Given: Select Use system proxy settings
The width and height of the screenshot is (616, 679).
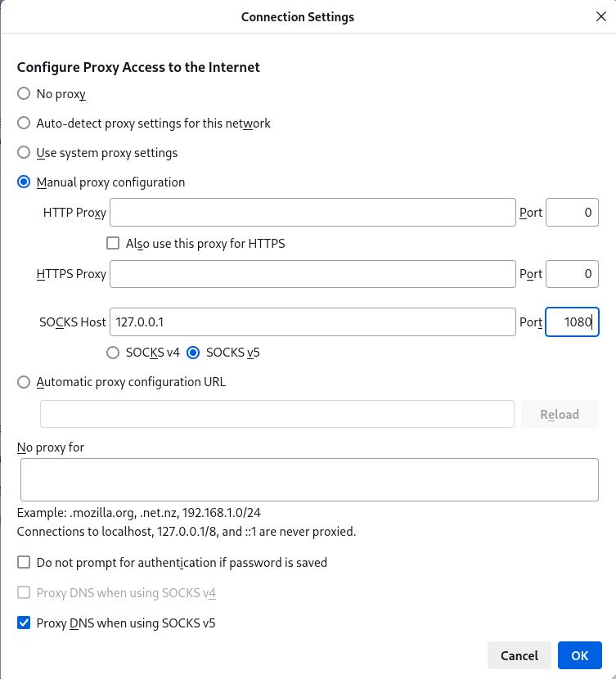Looking at the screenshot, I should (24, 153).
